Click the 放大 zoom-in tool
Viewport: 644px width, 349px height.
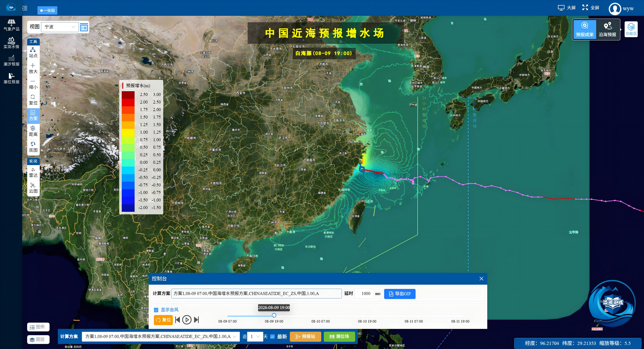[33, 69]
